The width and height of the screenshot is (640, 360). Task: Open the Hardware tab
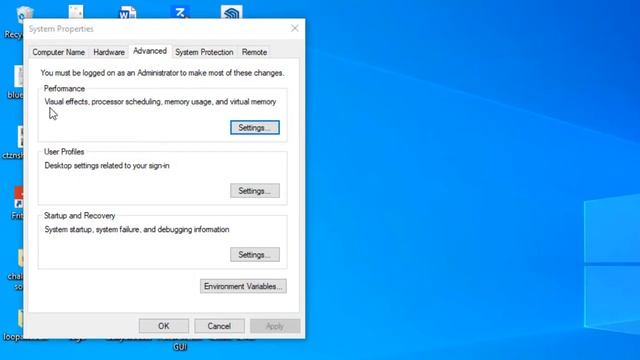[x=109, y=52]
